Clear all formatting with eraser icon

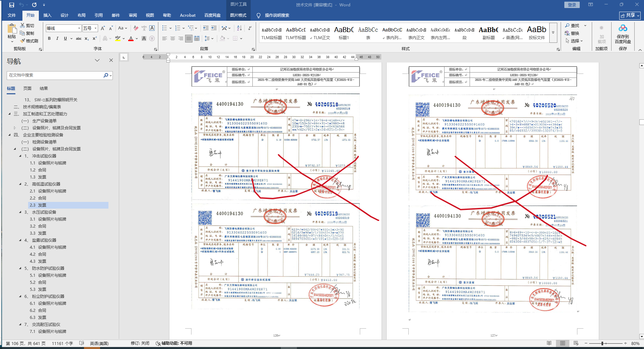click(x=136, y=28)
